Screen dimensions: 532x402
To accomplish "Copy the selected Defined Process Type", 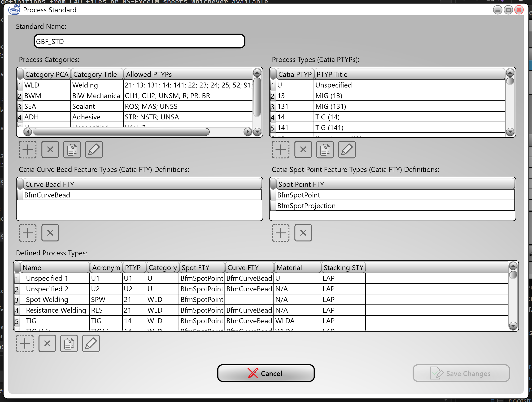I will 69,343.
